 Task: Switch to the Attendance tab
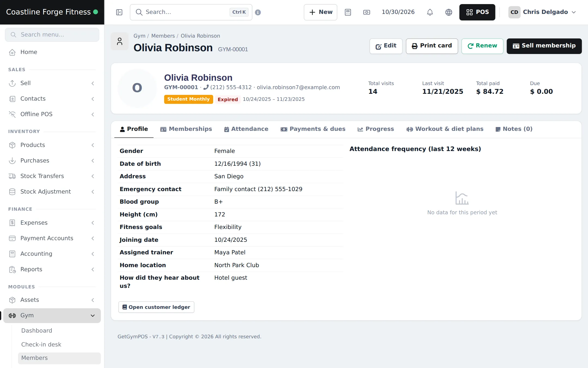pos(246,129)
